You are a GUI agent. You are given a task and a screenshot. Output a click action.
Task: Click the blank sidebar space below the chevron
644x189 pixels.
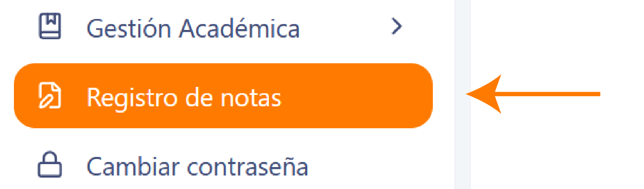[397, 53]
